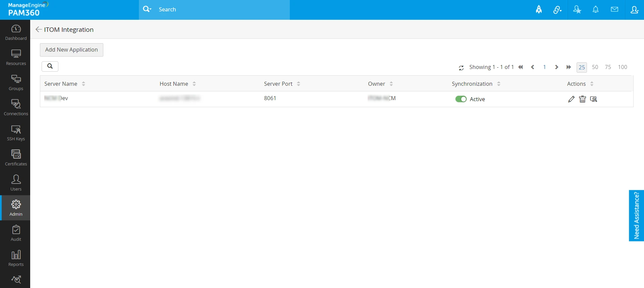
Task: Sort by Owner column
Action: [391, 84]
